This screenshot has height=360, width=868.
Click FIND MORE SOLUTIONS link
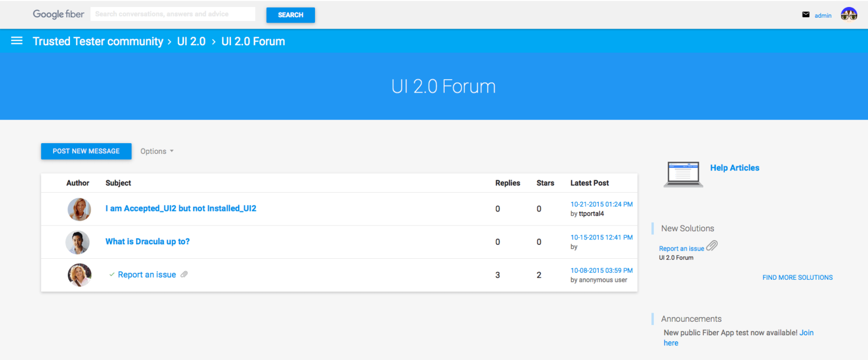pyautogui.click(x=797, y=278)
